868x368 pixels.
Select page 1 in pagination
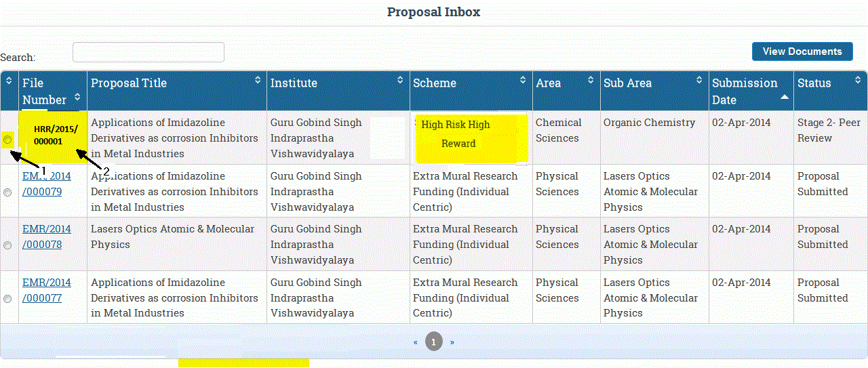coord(434,342)
